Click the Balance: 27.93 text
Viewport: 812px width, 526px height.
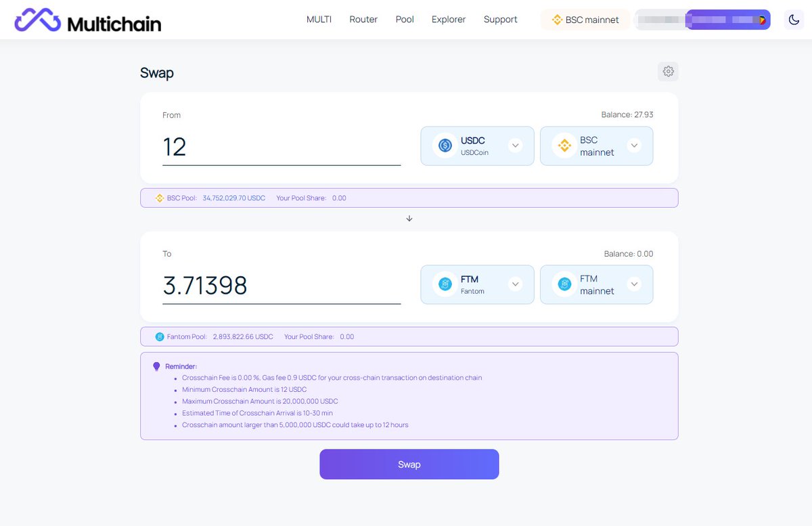[627, 114]
